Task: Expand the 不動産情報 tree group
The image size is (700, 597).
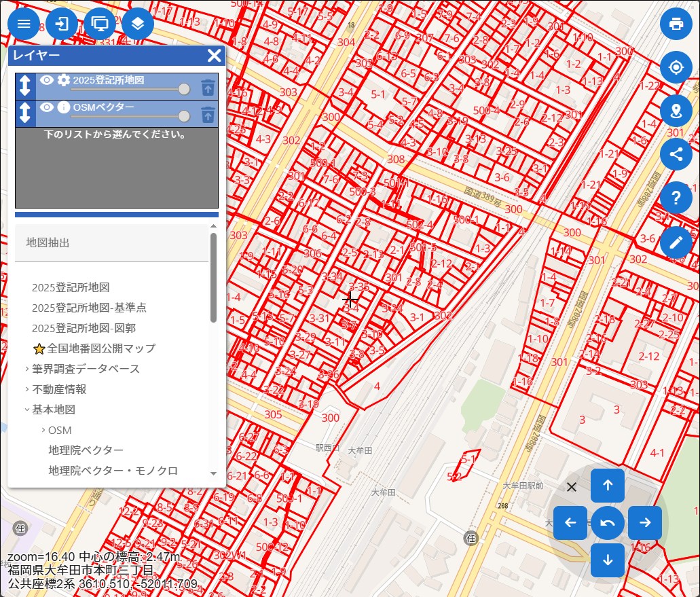Action: 27,389
